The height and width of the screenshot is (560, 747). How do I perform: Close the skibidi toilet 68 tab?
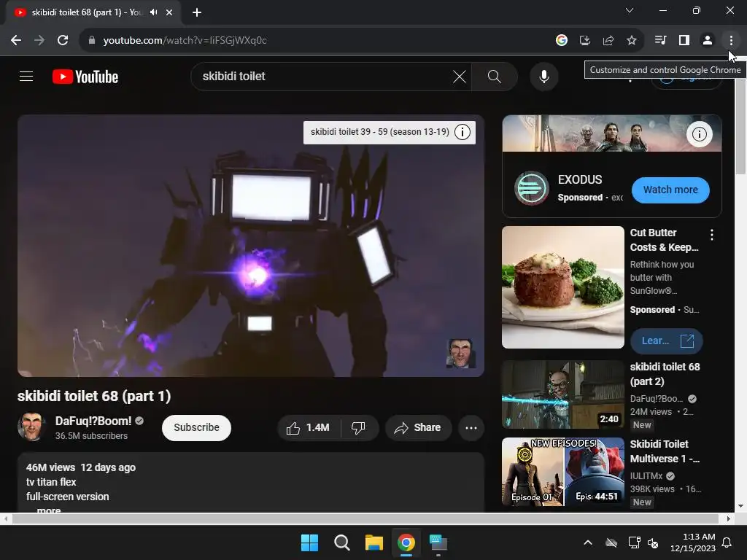point(169,12)
